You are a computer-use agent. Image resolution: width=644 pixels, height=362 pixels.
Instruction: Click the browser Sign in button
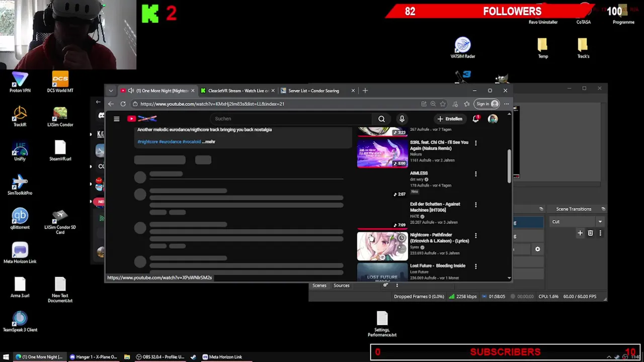click(x=487, y=104)
